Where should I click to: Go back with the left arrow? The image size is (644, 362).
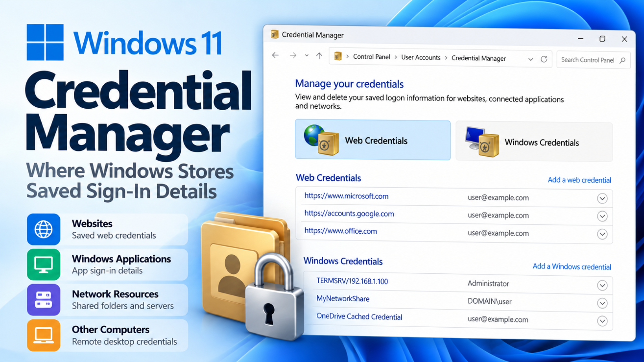(x=275, y=55)
